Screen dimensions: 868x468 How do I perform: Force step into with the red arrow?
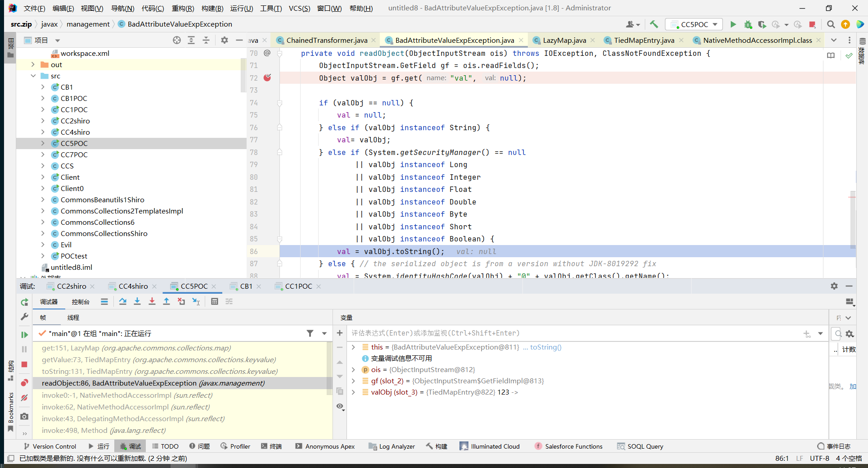point(152,301)
